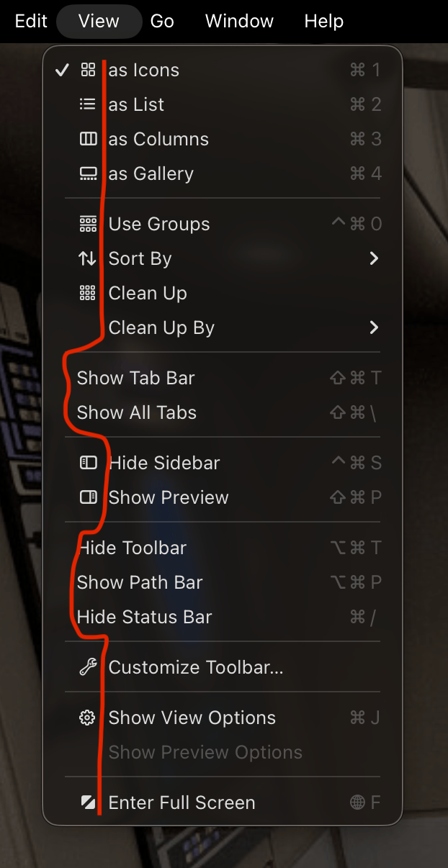Viewport: 448px width, 868px height.
Task: Toggle Hide Sidebar menu option
Action: tap(164, 463)
